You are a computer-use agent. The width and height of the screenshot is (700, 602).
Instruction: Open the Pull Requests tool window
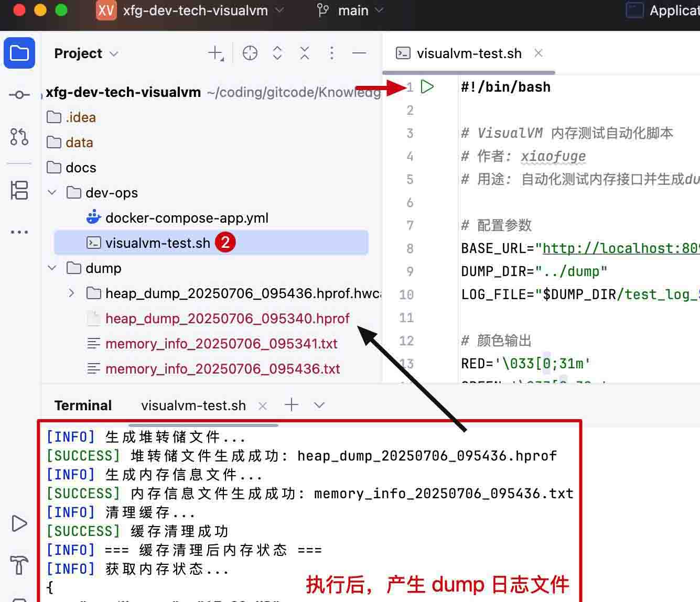tap(19, 137)
